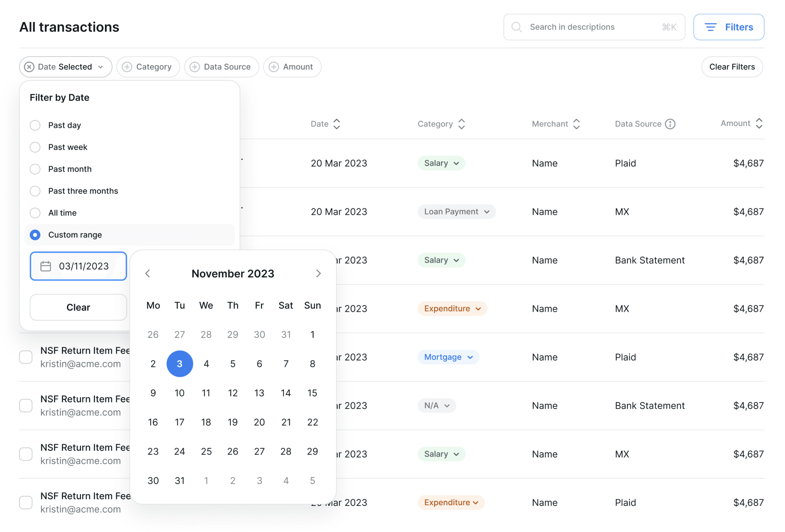Click the plus icon on Category filter
This screenshot has height=532, width=785.
(x=127, y=67)
